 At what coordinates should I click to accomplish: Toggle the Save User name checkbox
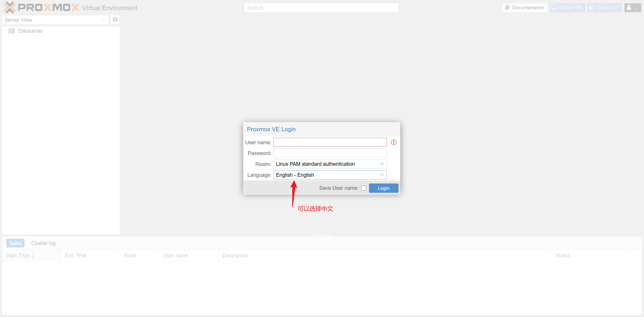point(364,188)
